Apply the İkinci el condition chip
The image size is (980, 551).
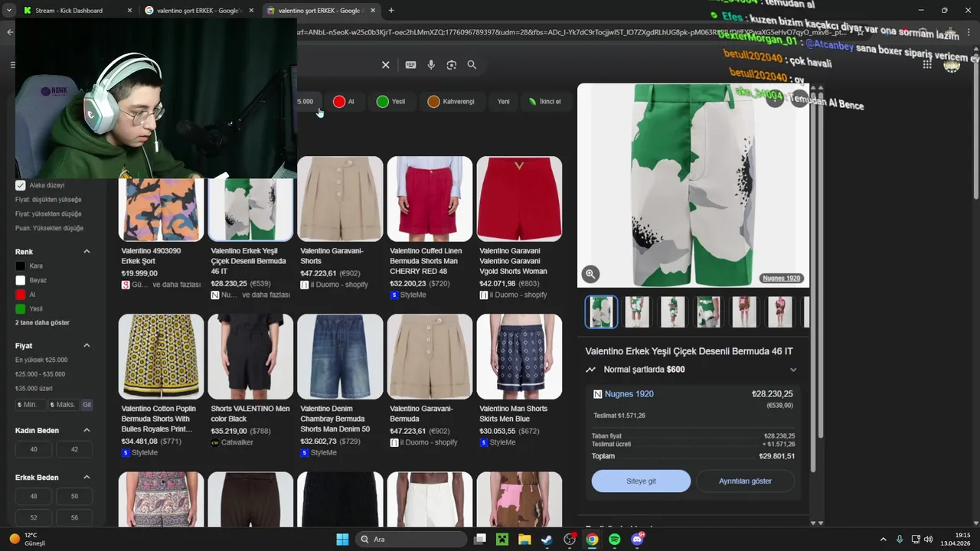544,102
